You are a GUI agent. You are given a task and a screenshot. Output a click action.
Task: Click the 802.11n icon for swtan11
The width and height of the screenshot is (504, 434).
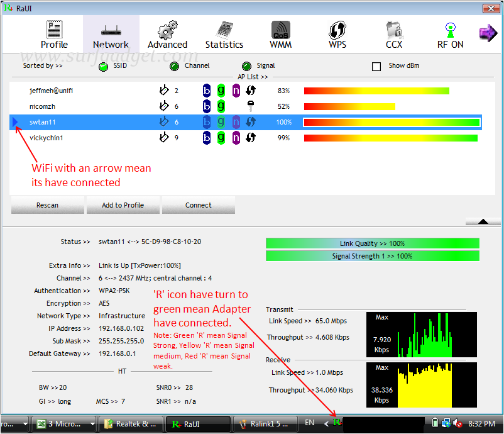pos(236,122)
